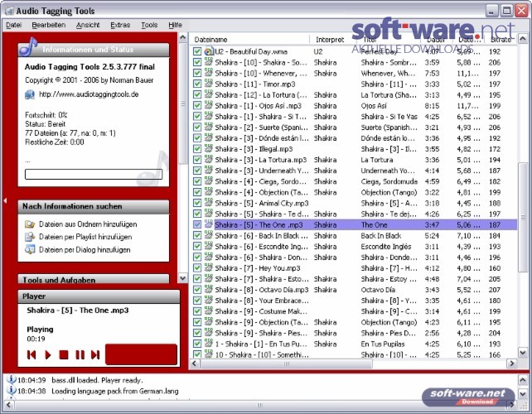Sort by the Dateiname column header
532x414 pixels.
click(249, 40)
